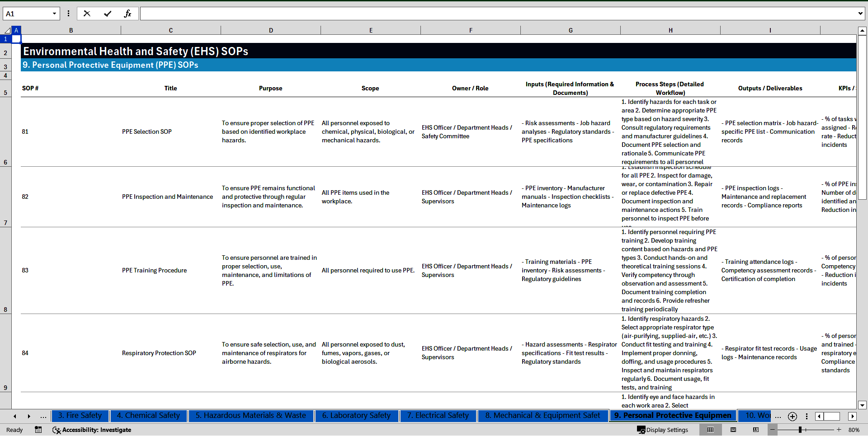Click the macro recording status icon
Screen dimensions: 868x436
38,430
